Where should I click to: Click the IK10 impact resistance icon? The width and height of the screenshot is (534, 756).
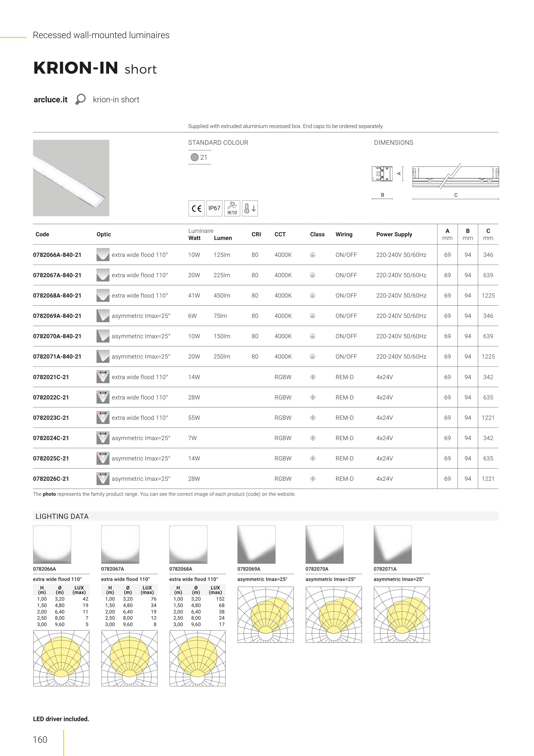pos(232,208)
